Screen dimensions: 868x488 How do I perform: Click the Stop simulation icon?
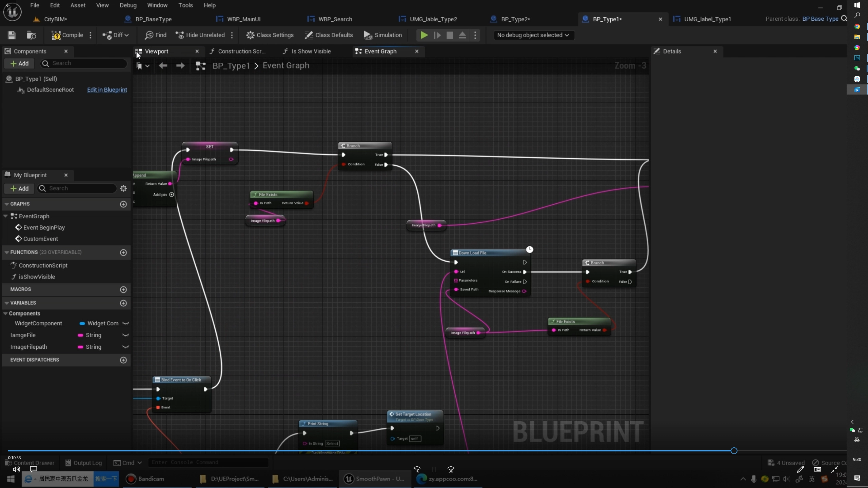tap(450, 35)
